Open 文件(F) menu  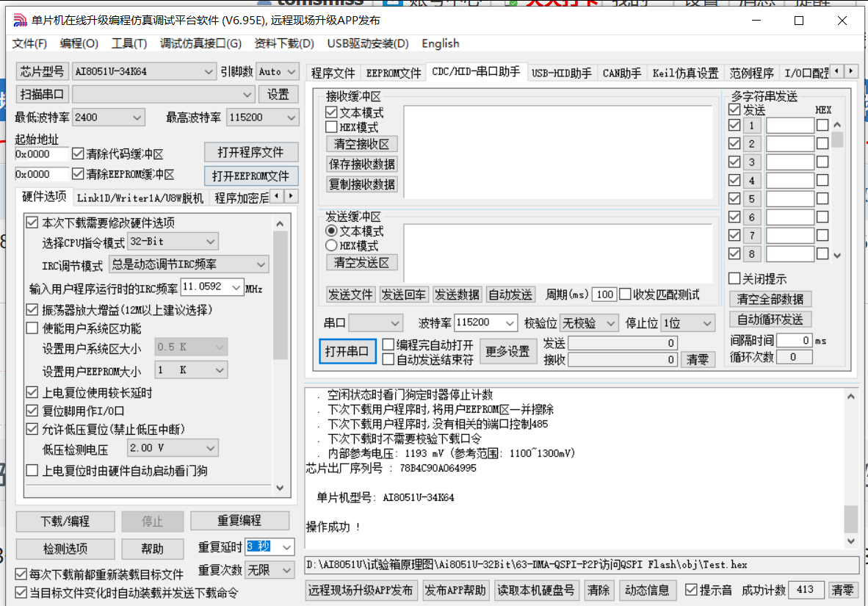click(x=30, y=43)
